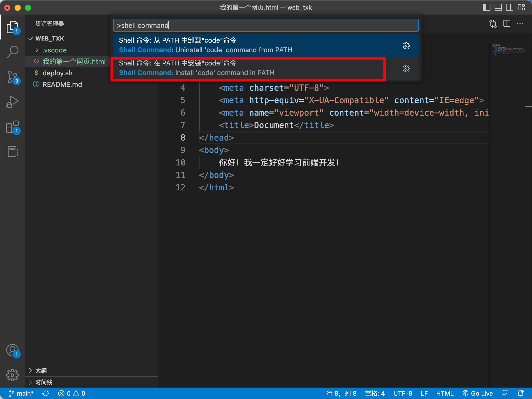The height and width of the screenshot is (399, 532).
Task: Toggle secondary sidebar layout button
Action: [x=509, y=7]
